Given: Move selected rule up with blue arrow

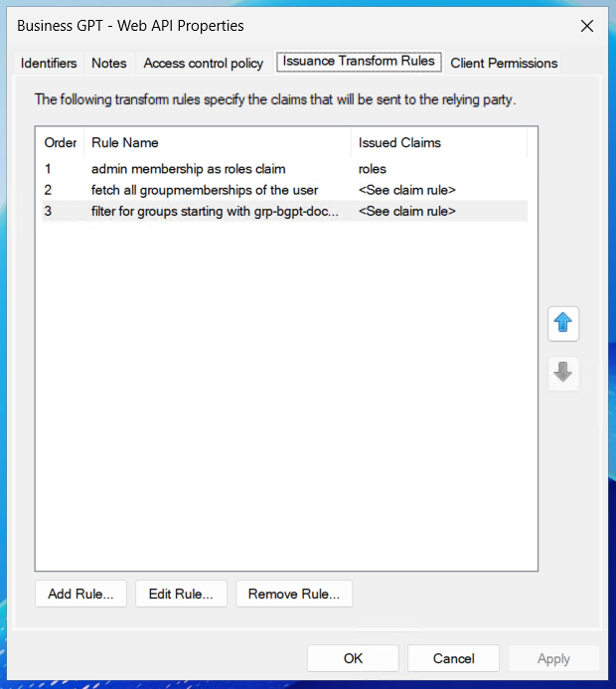Looking at the screenshot, I should tap(563, 323).
